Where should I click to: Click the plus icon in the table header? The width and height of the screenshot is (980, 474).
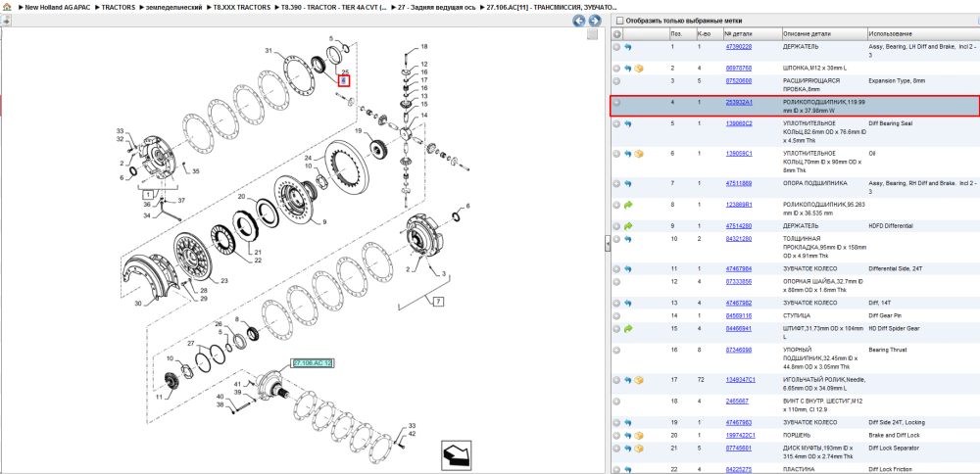[x=616, y=33]
